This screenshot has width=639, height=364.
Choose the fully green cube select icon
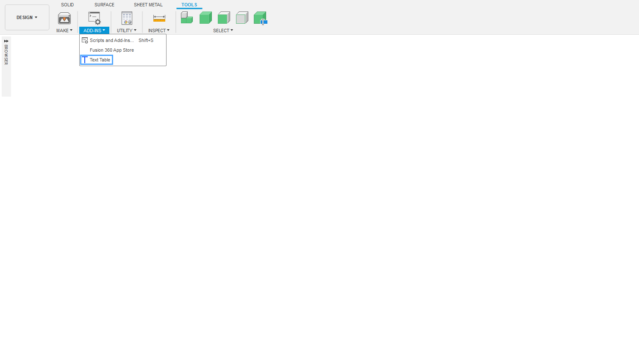(206, 18)
